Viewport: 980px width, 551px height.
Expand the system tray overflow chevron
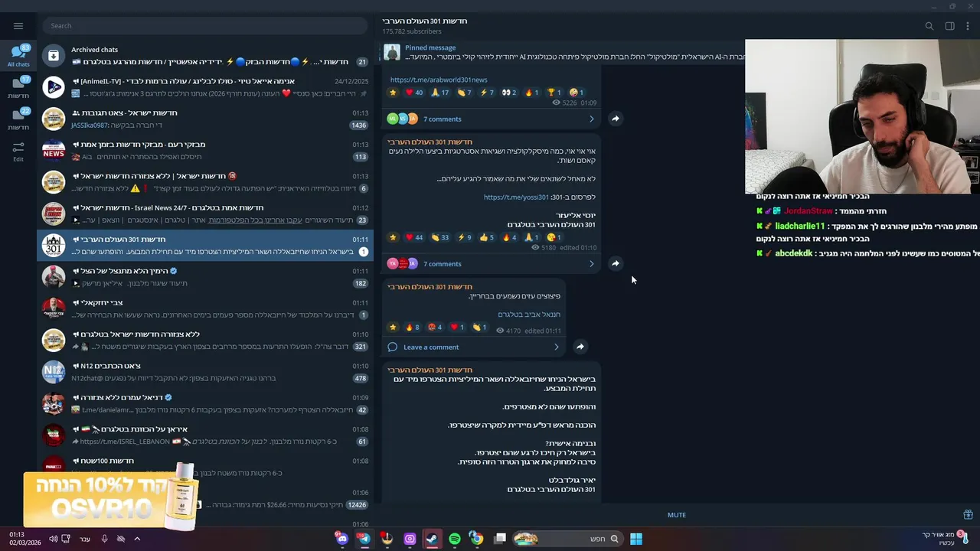pos(137,539)
